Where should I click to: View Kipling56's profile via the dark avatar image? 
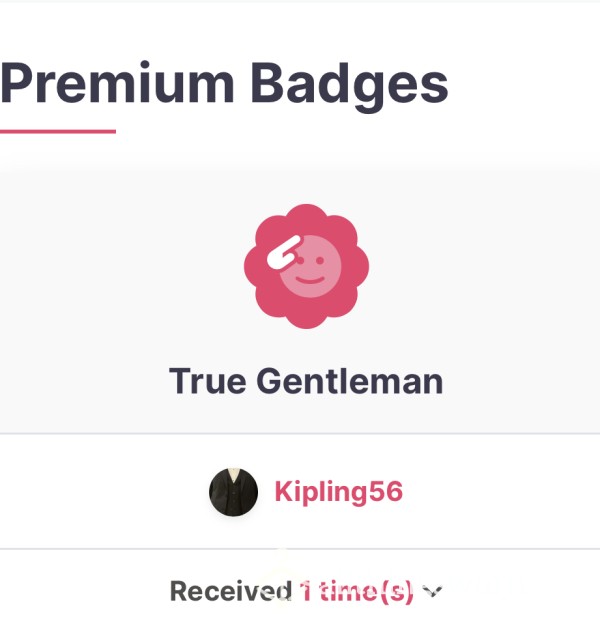click(234, 491)
